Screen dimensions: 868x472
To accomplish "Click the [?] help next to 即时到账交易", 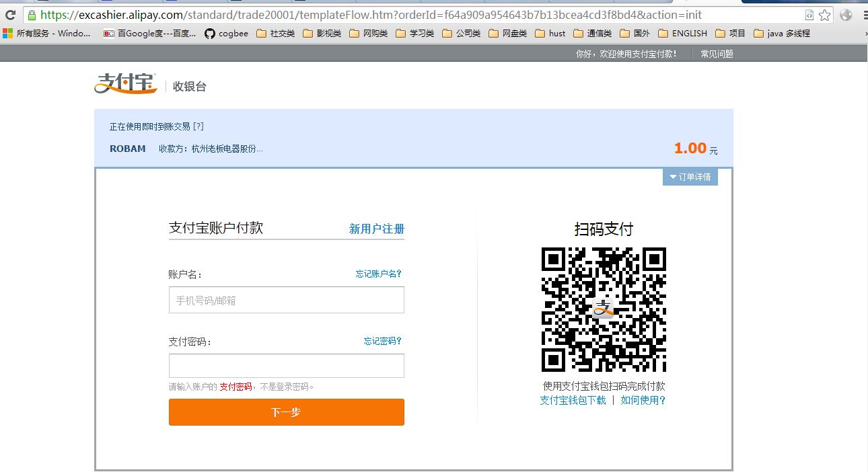I will pos(198,126).
